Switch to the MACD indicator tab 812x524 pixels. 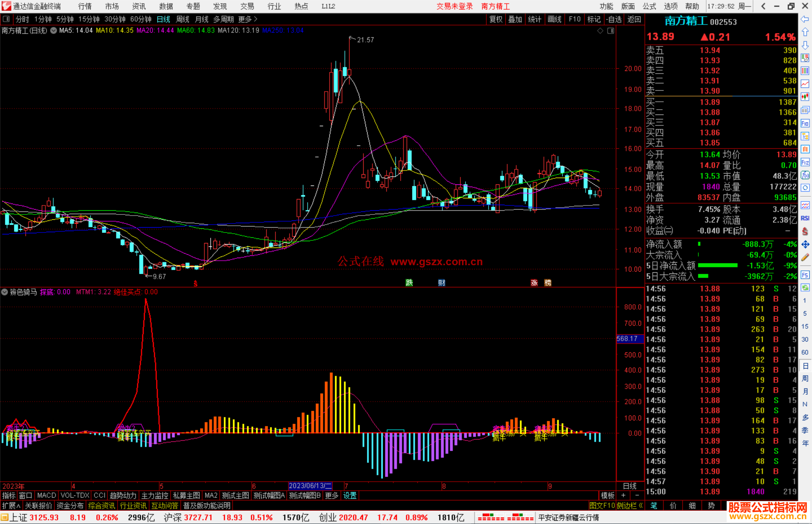[46, 495]
